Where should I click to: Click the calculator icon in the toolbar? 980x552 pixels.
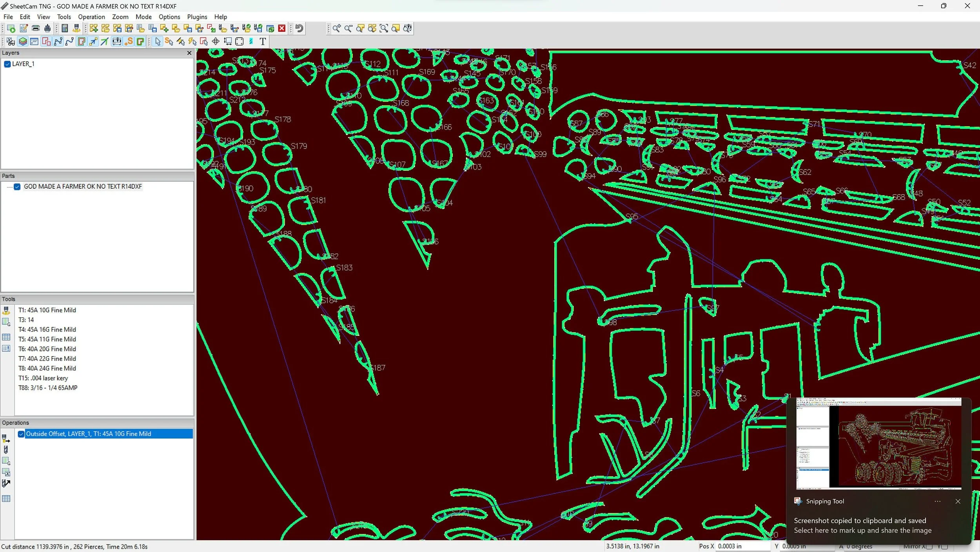65,28
